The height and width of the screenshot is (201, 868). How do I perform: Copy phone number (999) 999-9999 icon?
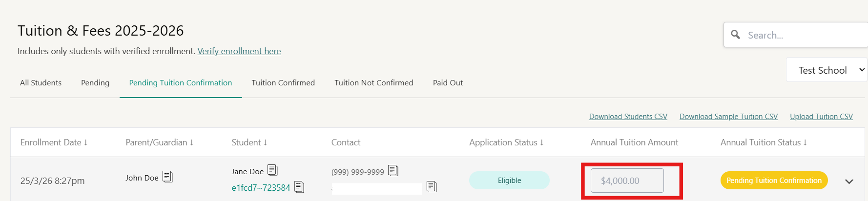[x=393, y=171]
